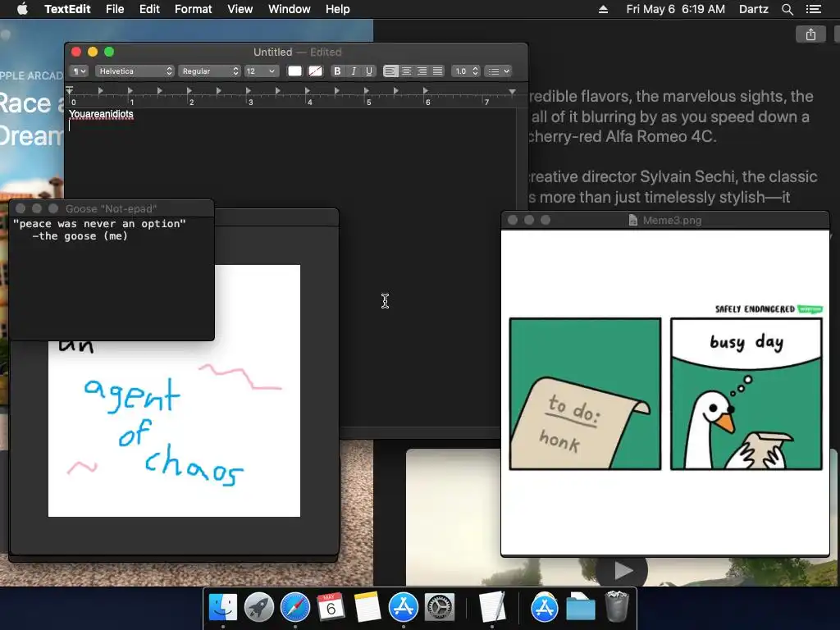840x630 pixels.
Task: Open the Window menu
Action: [290, 9]
